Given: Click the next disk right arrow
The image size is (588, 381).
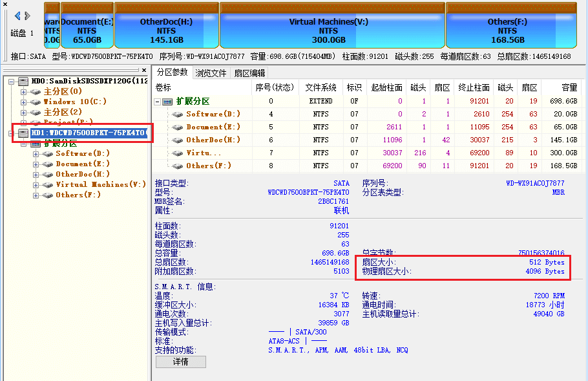Looking at the screenshot, I should (x=27, y=16).
